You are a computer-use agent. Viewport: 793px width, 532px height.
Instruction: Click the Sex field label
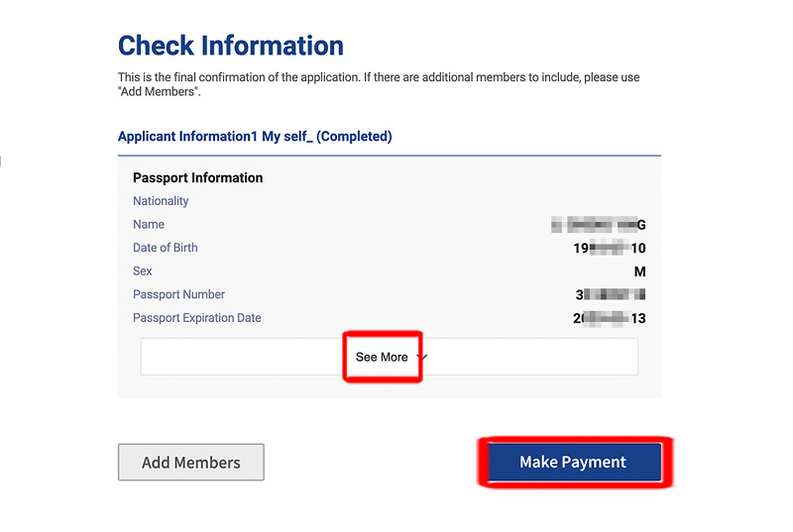click(143, 271)
